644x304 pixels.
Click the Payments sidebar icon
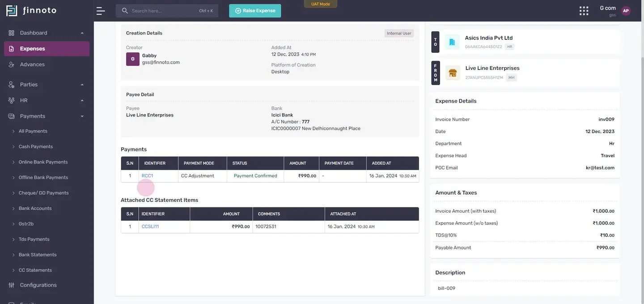(x=12, y=116)
